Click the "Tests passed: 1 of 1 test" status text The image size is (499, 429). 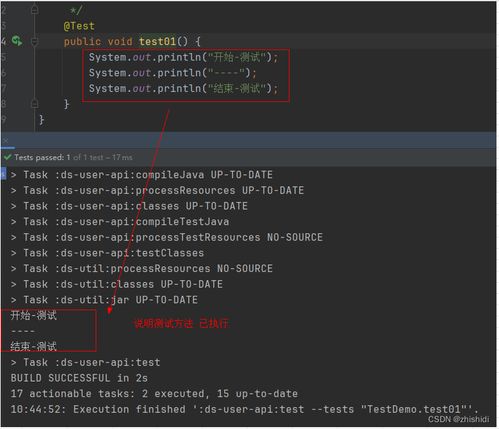73,157
